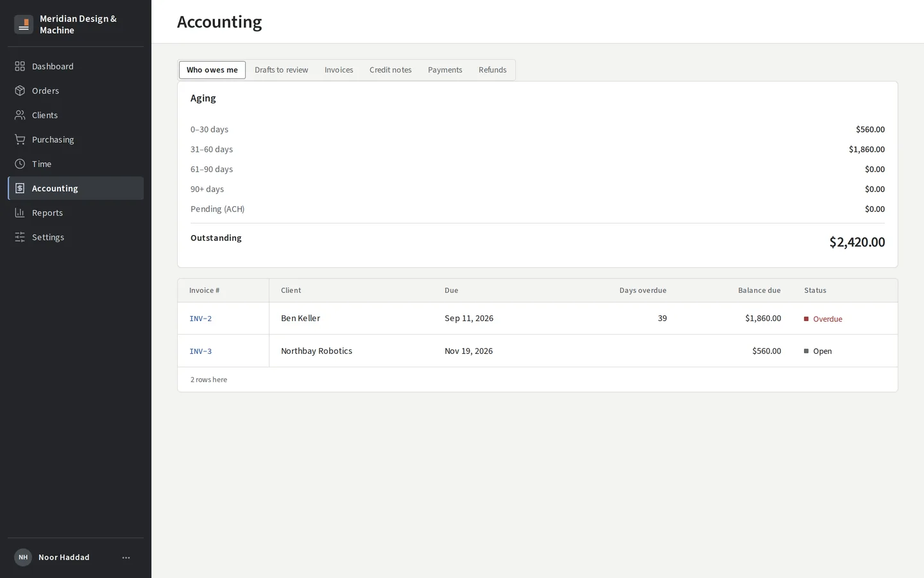The width and height of the screenshot is (924, 578).
Task: Open invoice INV-2 link
Action: point(200,319)
